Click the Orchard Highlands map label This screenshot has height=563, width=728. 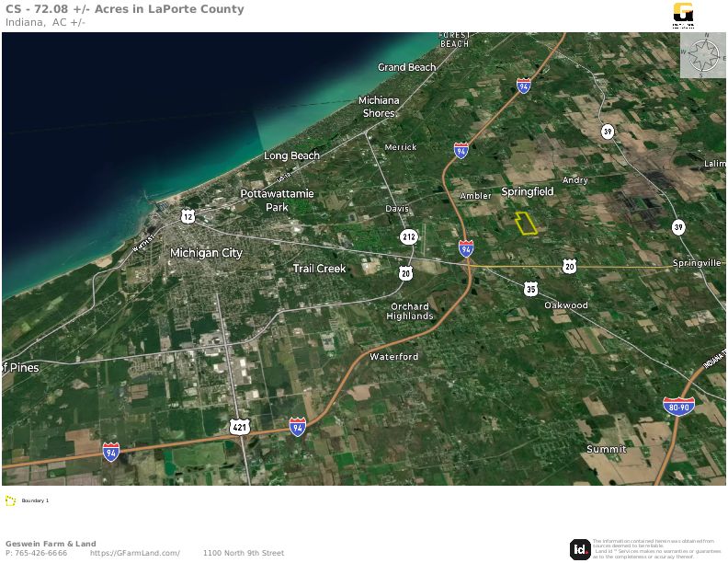pos(410,311)
